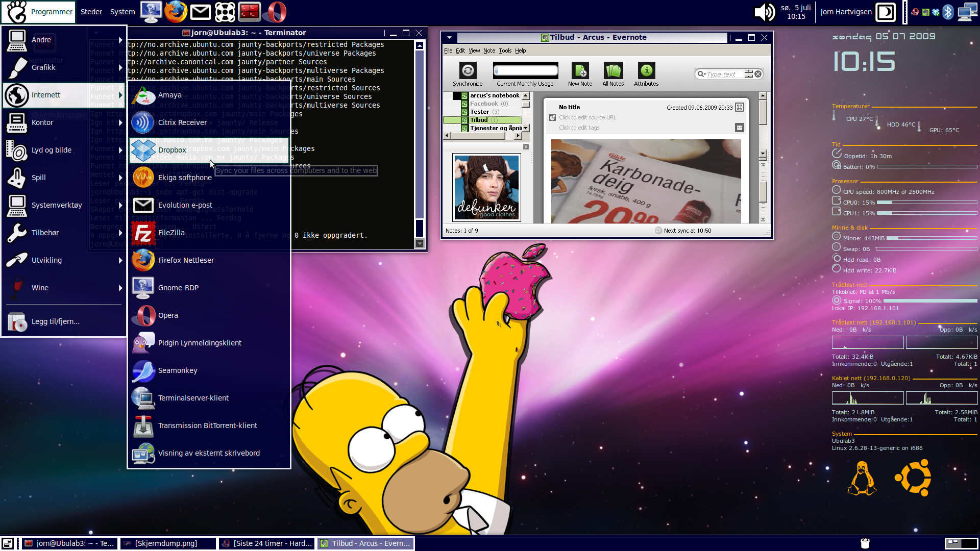Toggle the tags panel icon in note header
Image resolution: width=980 pixels, height=551 pixels.
(740, 128)
